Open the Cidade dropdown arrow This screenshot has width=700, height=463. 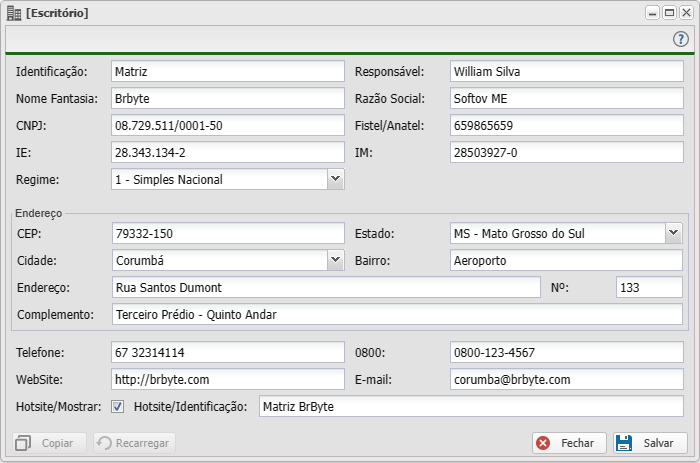pyautogui.click(x=336, y=260)
